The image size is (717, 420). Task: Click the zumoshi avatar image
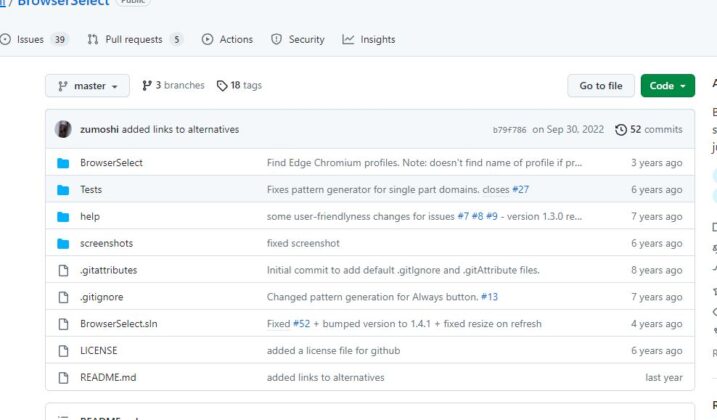point(63,129)
